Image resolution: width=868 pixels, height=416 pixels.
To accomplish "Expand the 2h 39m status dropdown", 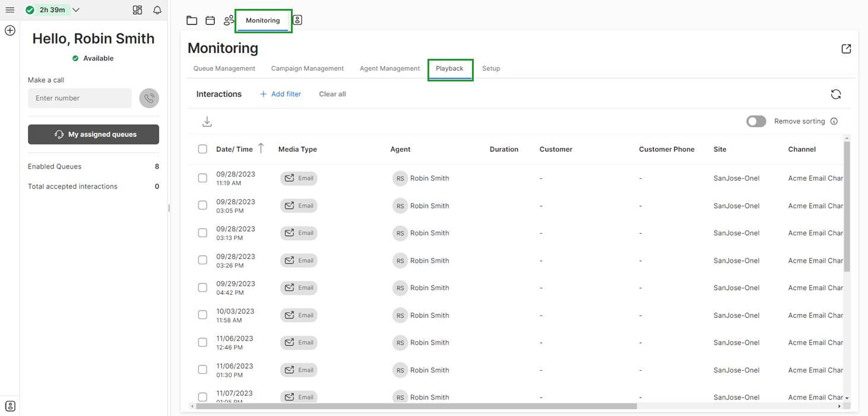I will (x=76, y=10).
